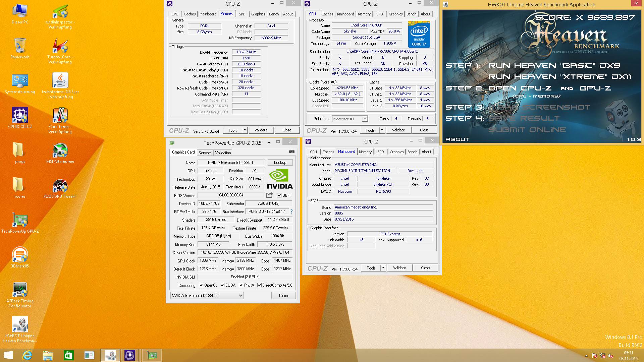This screenshot has width=644, height=362.
Task: Click the GPU-Z BIOS share/export icon
Action: point(269,195)
